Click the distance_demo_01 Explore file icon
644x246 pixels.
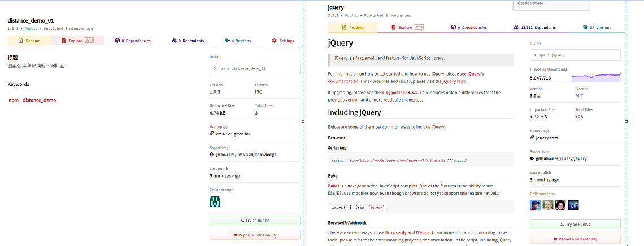click(64, 41)
